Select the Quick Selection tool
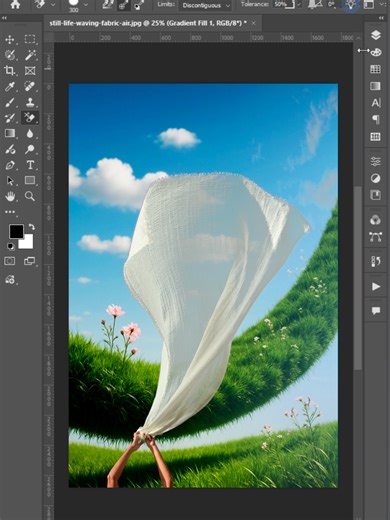390x520 pixels. 10,55
